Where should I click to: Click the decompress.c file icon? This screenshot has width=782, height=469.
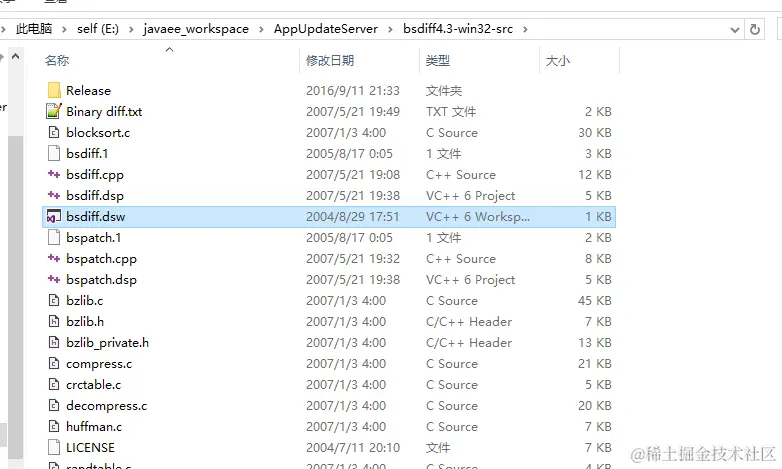[54, 405]
